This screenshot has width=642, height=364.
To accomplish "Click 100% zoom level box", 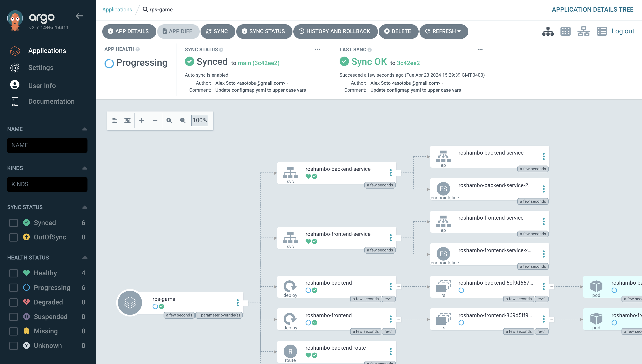I will (x=199, y=121).
